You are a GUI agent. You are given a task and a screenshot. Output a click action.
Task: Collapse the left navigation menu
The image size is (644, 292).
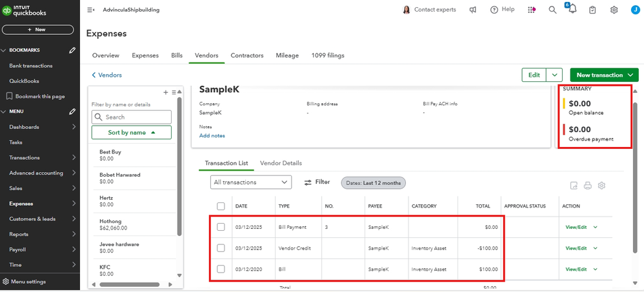point(91,10)
